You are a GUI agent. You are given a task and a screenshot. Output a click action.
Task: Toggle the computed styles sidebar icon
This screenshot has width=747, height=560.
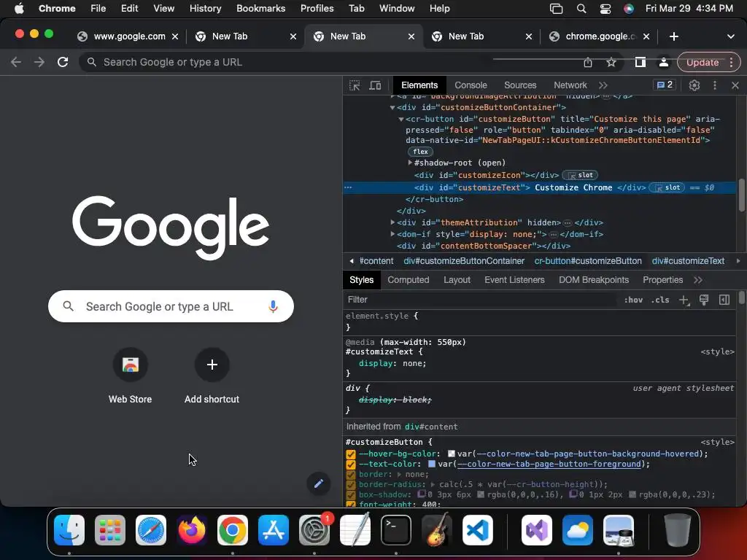pos(724,300)
